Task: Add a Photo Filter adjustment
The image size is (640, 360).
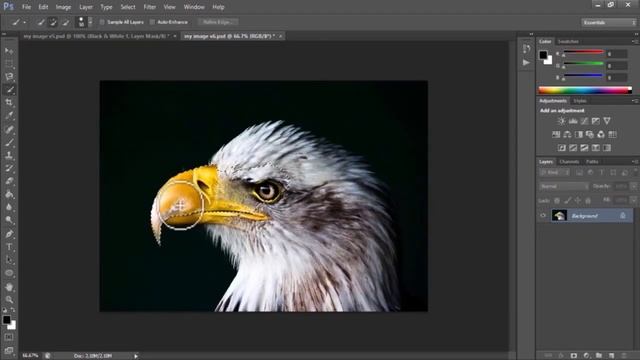Action: [x=590, y=134]
